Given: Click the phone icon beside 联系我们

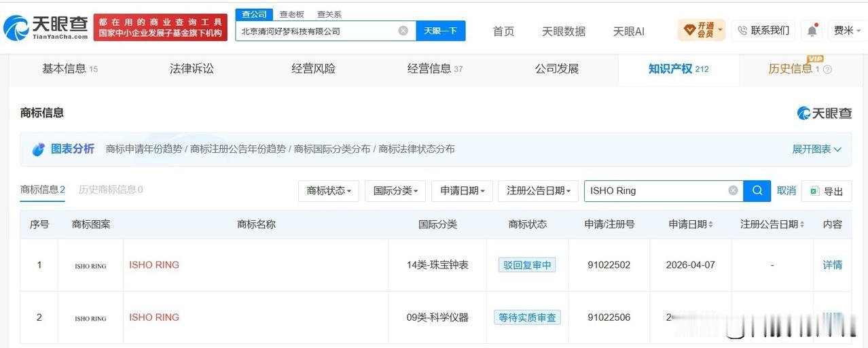Looking at the screenshot, I should [x=742, y=31].
